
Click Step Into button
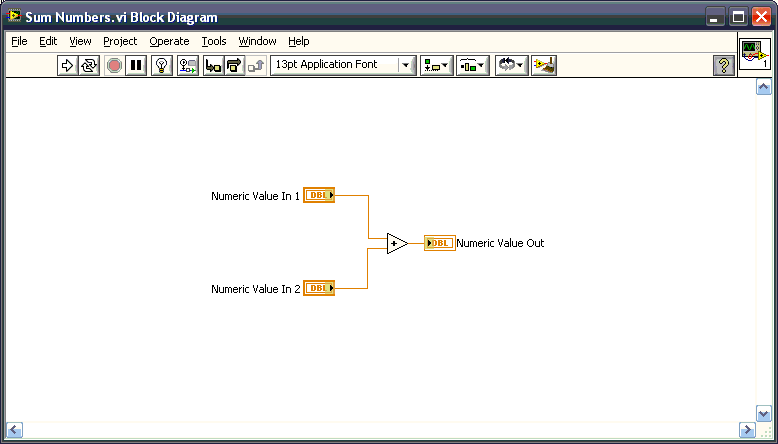click(213, 65)
